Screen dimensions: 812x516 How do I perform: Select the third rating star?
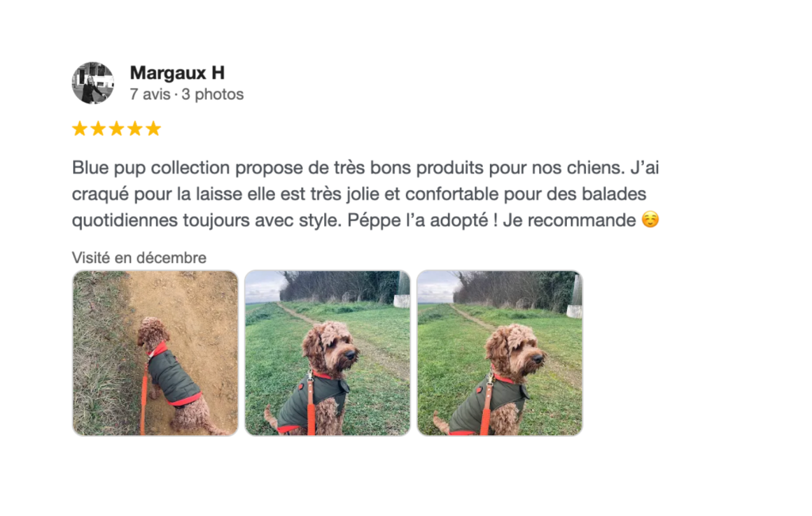117,128
